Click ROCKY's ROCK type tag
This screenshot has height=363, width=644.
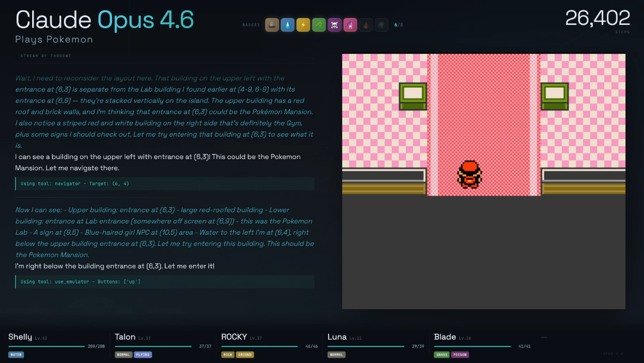tap(228, 355)
